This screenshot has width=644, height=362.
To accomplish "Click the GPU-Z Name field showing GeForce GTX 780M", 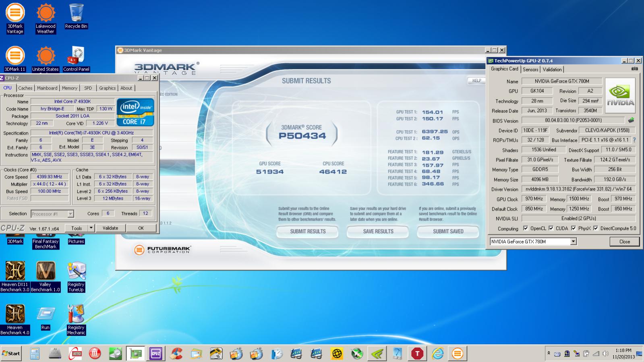I will [x=562, y=81].
